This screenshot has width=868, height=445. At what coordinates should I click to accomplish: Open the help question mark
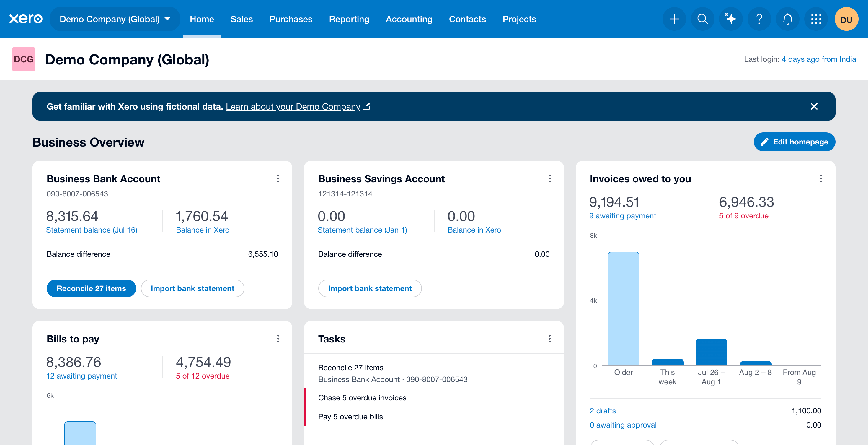coord(759,19)
